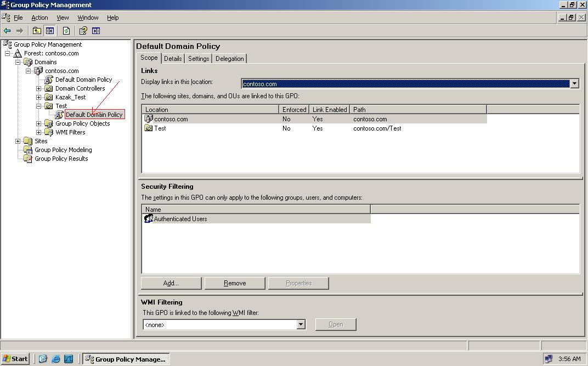Screen dimensions: 588x366
Task: Click the Remove button
Action: (x=235, y=283)
